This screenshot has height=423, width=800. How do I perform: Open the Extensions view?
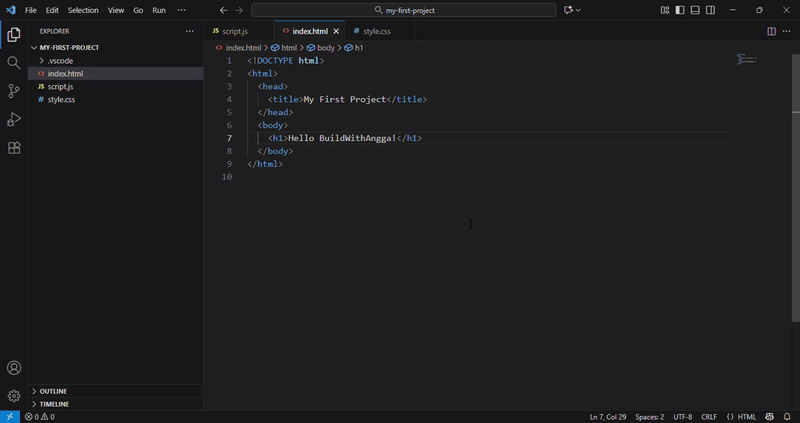coord(14,148)
